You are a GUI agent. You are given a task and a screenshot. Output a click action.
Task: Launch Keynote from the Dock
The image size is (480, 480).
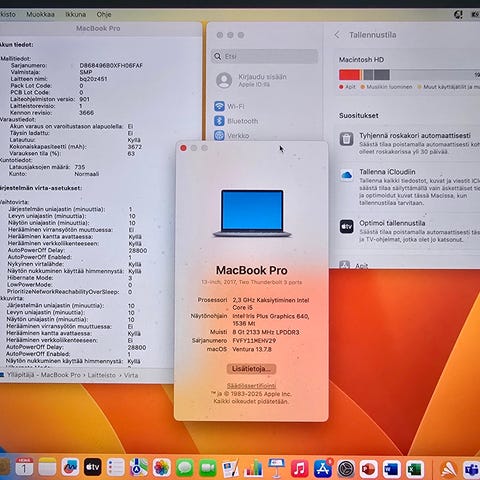(276, 467)
